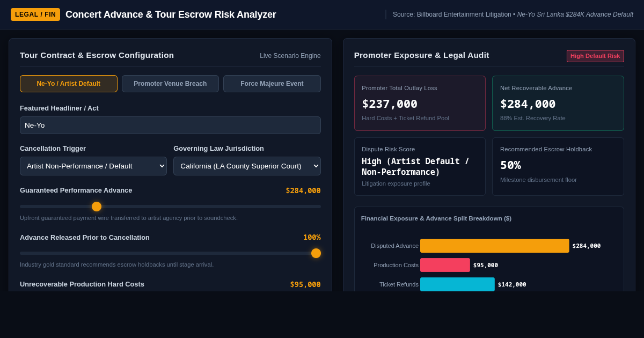This screenshot has width=644, height=338.
Task: Click the Dispute Risk Score card
Action: pos(420,166)
